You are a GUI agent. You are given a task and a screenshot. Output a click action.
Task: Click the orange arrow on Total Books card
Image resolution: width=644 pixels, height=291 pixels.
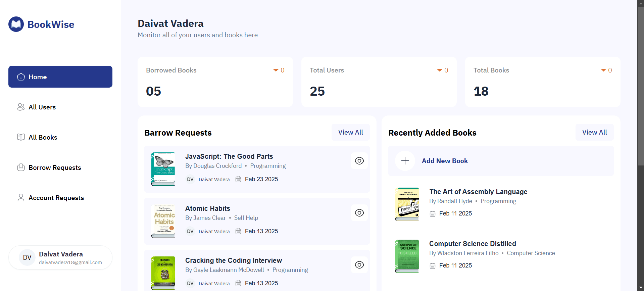603,70
